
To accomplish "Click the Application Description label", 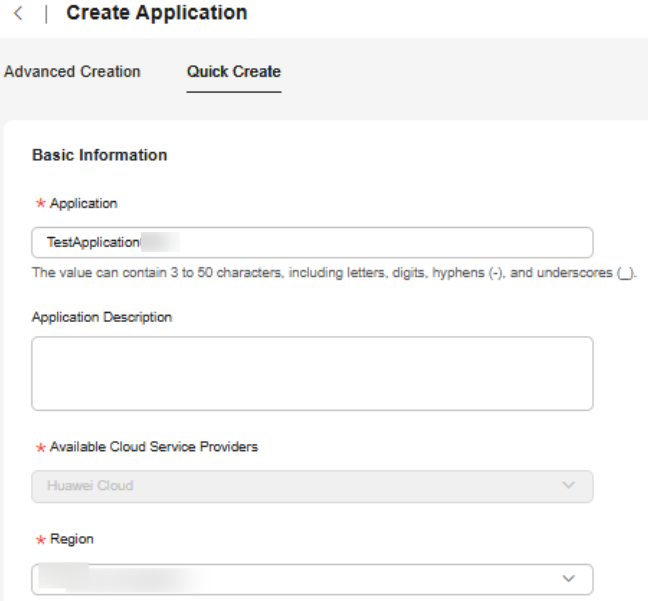I will pyautogui.click(x=102, y=317).
